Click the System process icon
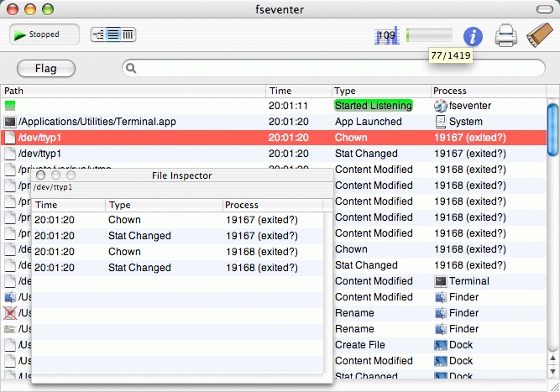Screen dimensions: 560x392 click(441, 122)
